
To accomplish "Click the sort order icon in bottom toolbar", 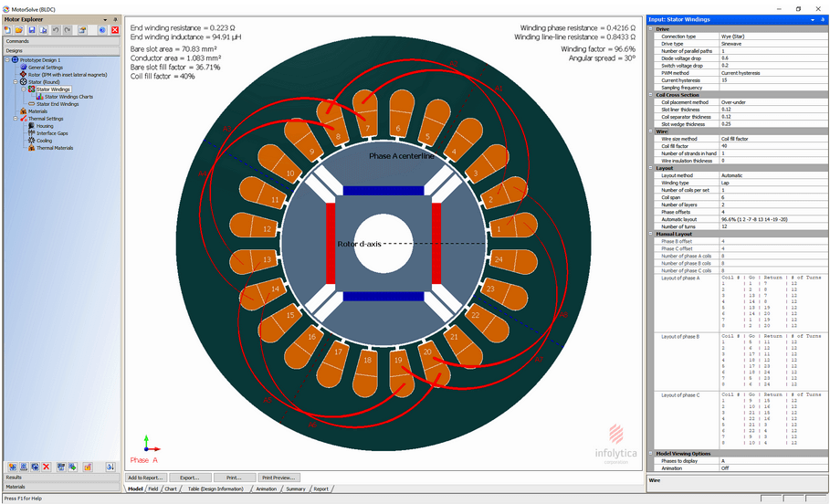I will click(110, 467).
